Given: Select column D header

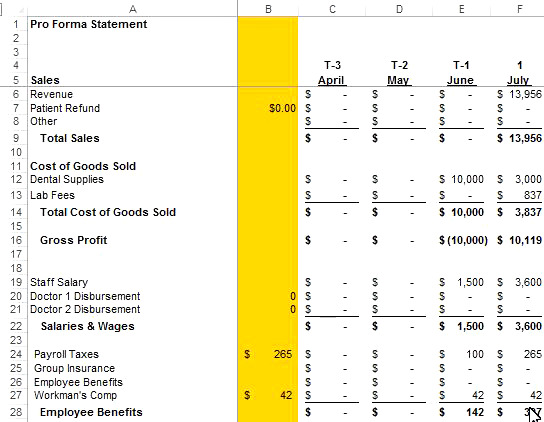Looking at the screenshot, I should click(399, 9).
